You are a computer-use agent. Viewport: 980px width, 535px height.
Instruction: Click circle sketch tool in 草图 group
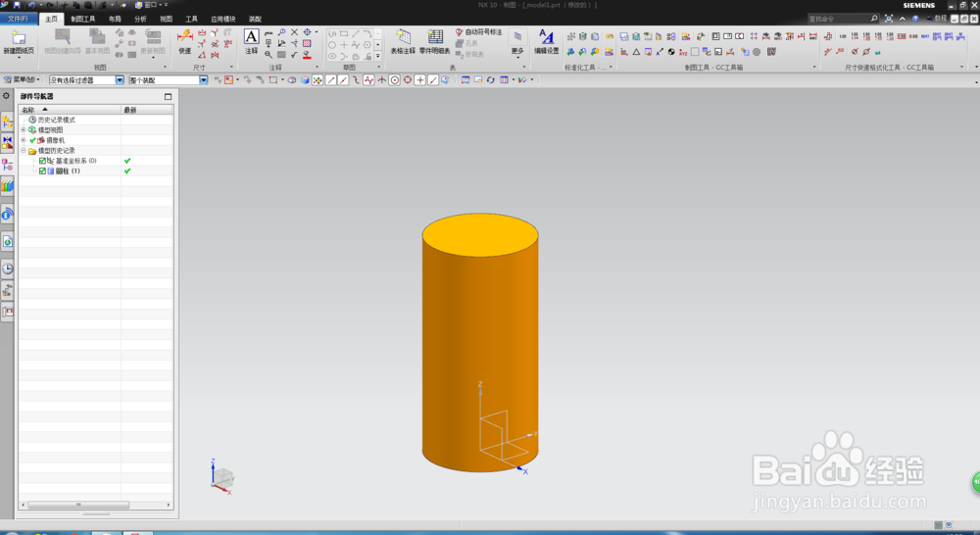point(332,44)
